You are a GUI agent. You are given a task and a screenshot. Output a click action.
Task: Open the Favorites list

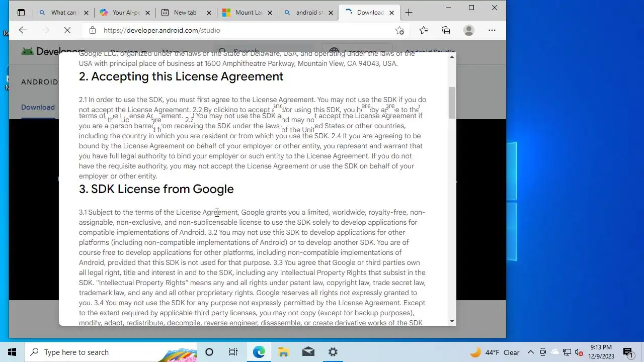point(424,30)
